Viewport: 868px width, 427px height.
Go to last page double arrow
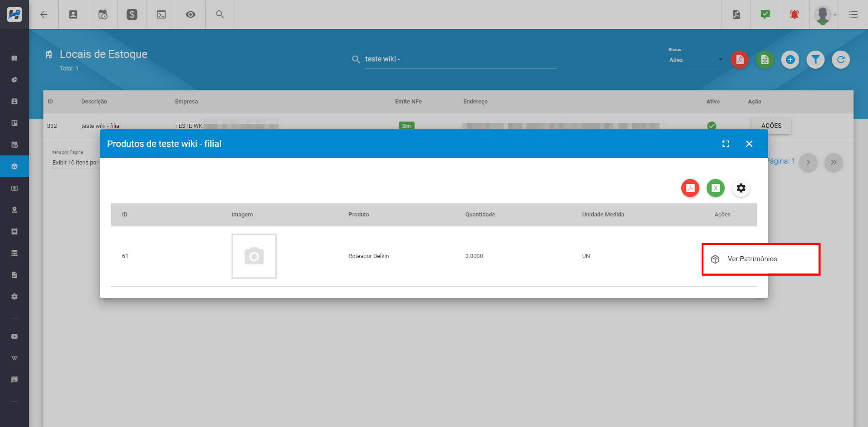tap(834, 162)
